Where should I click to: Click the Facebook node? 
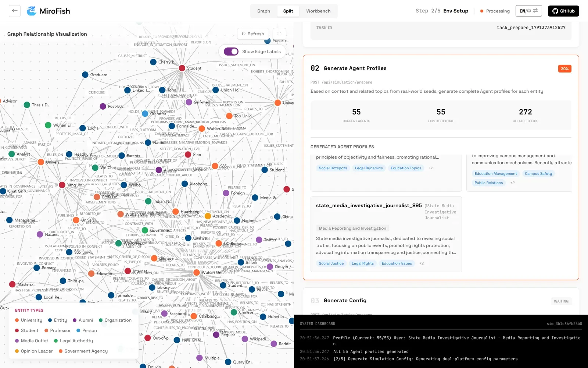[x=164, y=314]
